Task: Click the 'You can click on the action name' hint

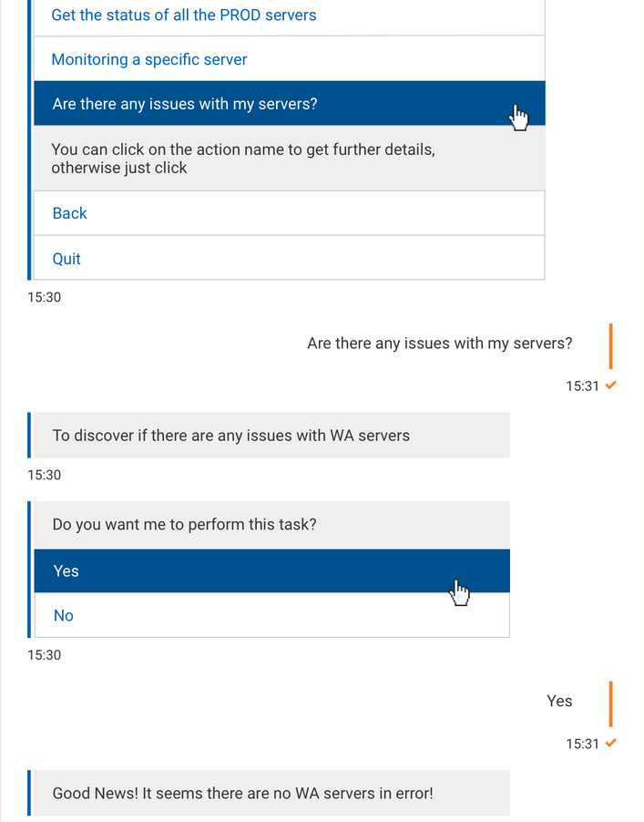Action: (243, 159)
